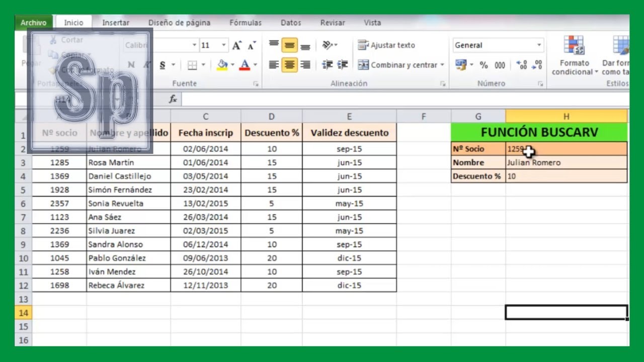Viewport: 644px width, 362px height.
Task: Apply the fill color bucket
Action: (x=222, y=65)
